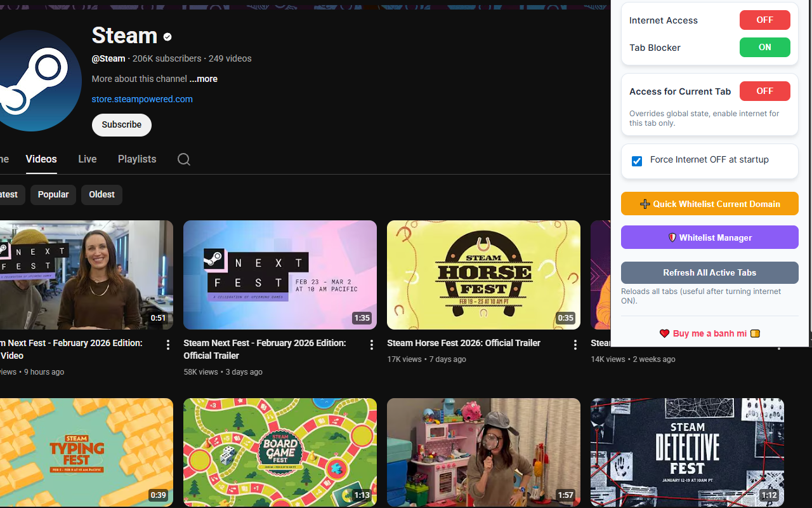Subscribe to the Steam channel
This screenshot has height=508, width=812.
(122, 125)
